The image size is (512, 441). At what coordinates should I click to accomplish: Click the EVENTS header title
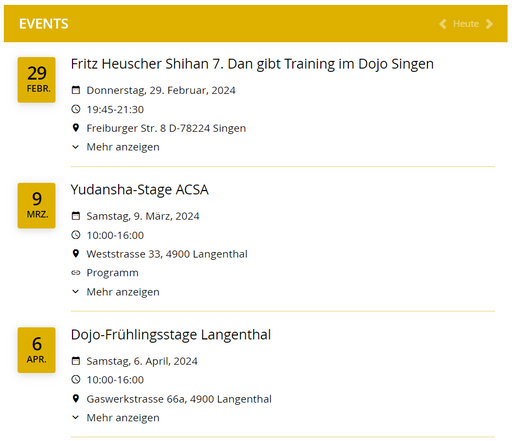click(x=44, y=24)
